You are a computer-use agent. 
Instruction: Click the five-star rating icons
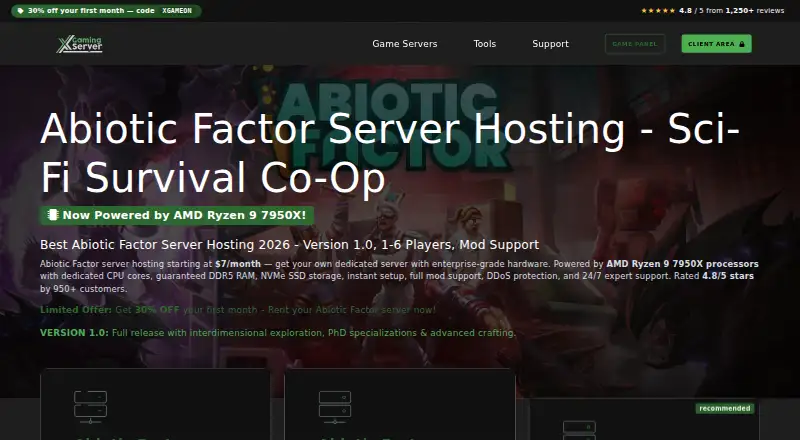pyautogui.click(x=658, y=11)
